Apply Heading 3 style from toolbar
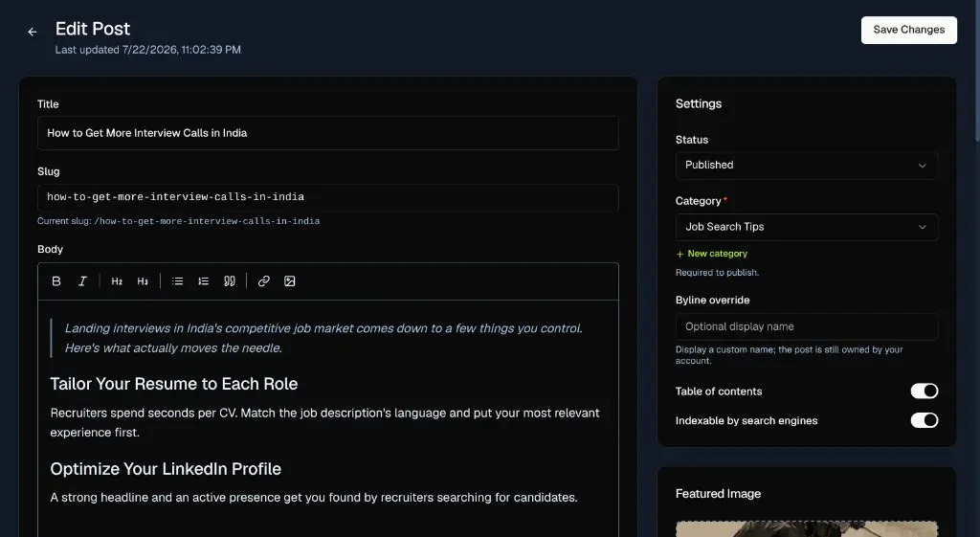This screenshot has width=980, height=537. point(143,281)
